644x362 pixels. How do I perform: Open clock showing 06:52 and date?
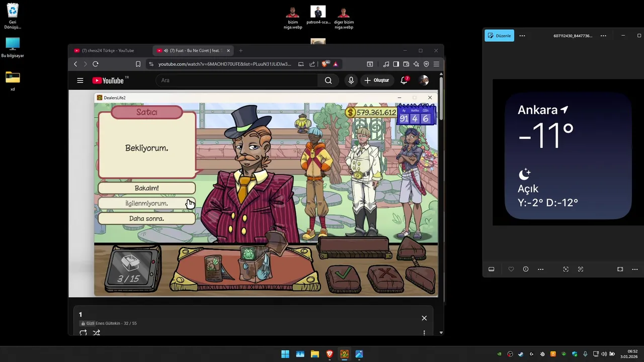click(x=629, y=354)
